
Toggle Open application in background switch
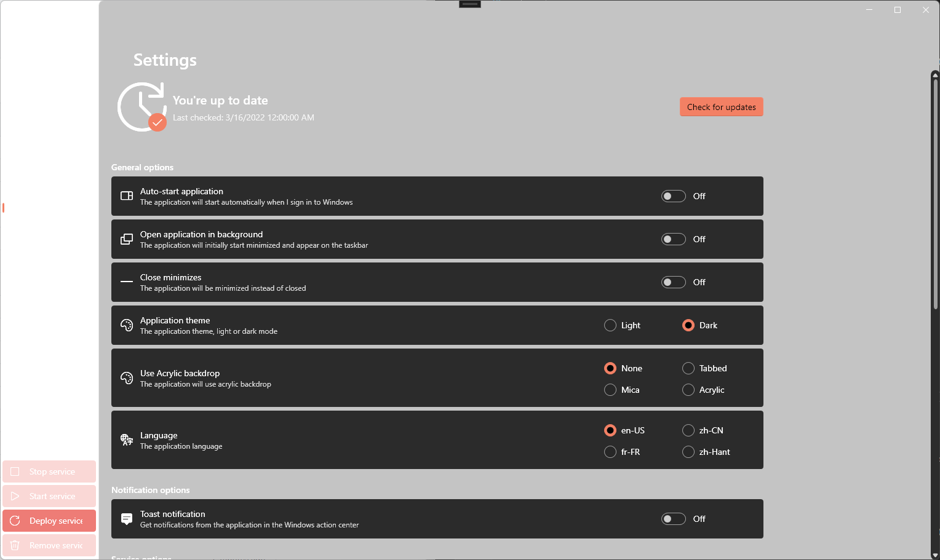[674, 239]
